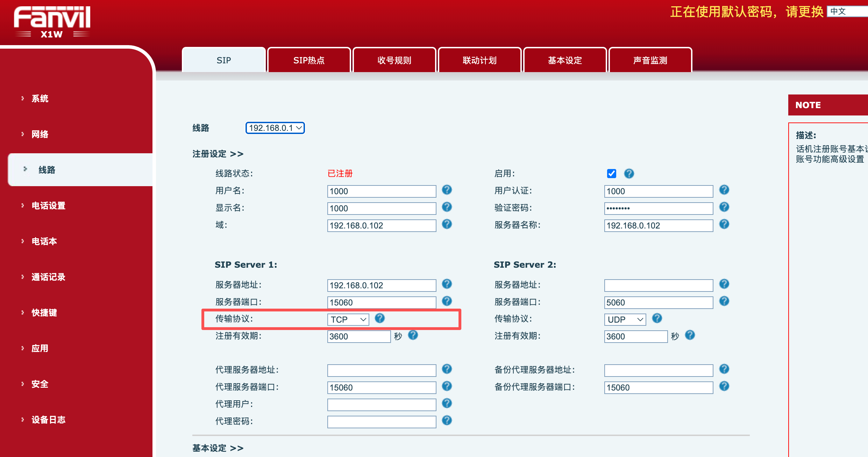Click SIP Server 1 服务器地址 input field

(382, 286)
